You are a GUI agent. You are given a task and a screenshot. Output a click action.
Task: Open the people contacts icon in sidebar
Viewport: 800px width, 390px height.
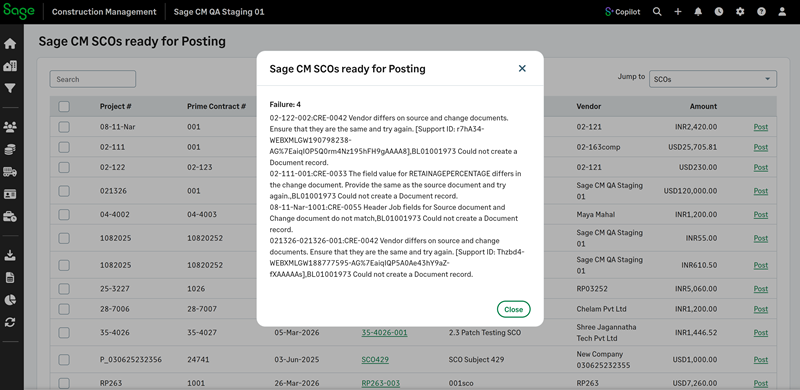click(10, 127)
